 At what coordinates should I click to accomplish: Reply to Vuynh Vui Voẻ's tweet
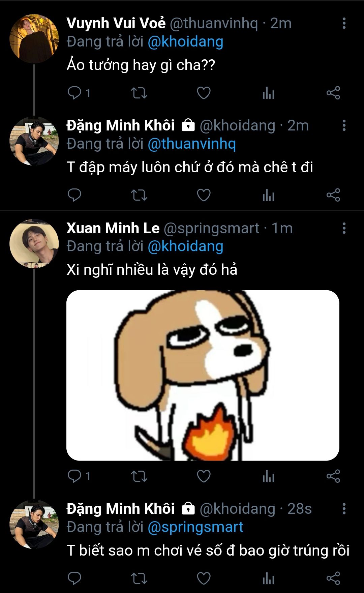(74, 93)
